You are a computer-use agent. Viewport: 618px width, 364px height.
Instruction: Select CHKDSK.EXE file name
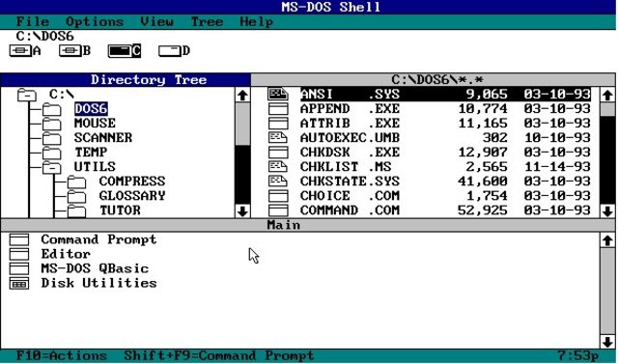tap(350, 152)
